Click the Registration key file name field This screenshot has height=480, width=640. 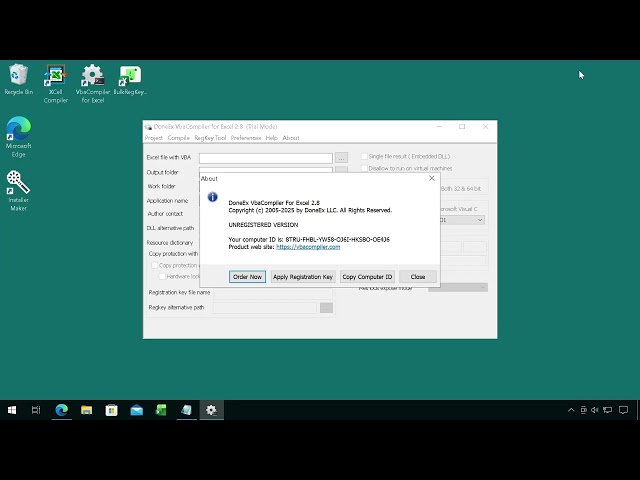pos(273,293)
